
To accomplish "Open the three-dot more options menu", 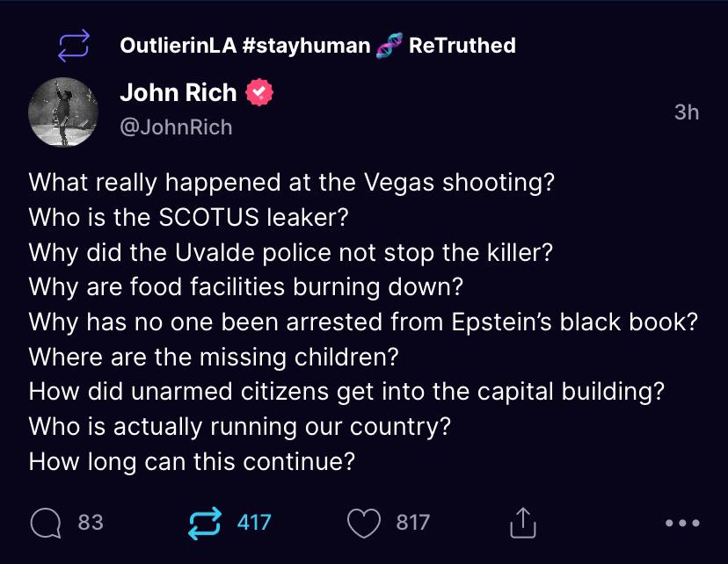I will 682,523.
